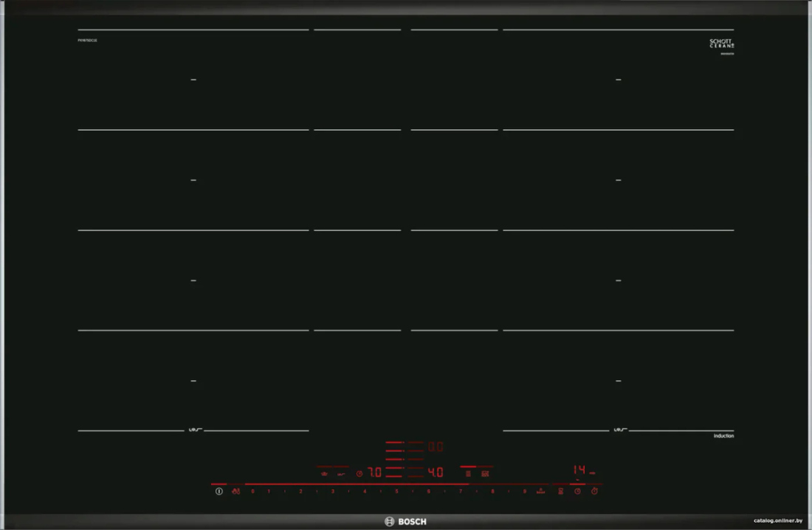The image size is (812, 530).
Task: Tap the 14 minute timer display
Action: (x=579, y=470)
